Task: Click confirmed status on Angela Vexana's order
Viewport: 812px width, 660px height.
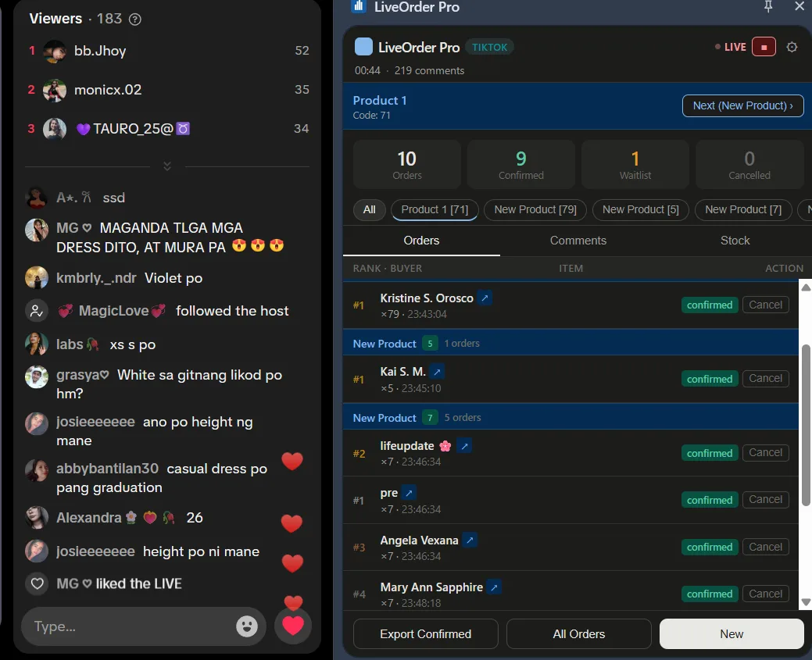Action: (x=710, y=548)
